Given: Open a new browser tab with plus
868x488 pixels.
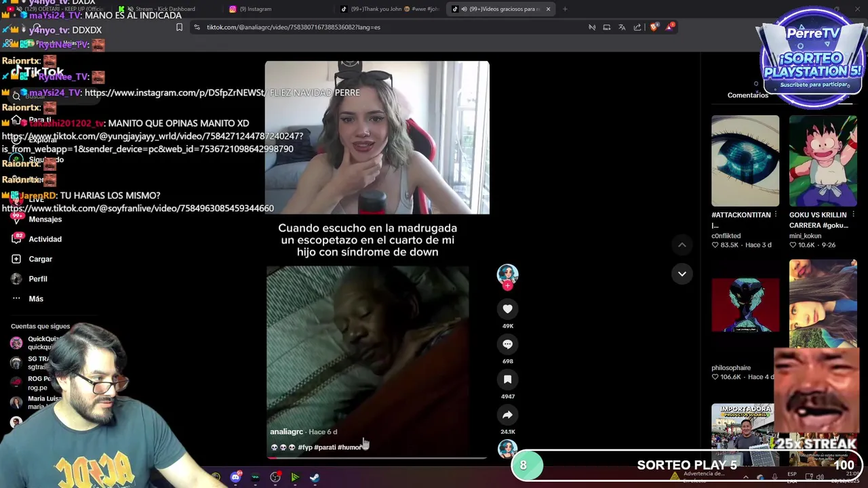Looking at the screenshot, I should [565, 9].
